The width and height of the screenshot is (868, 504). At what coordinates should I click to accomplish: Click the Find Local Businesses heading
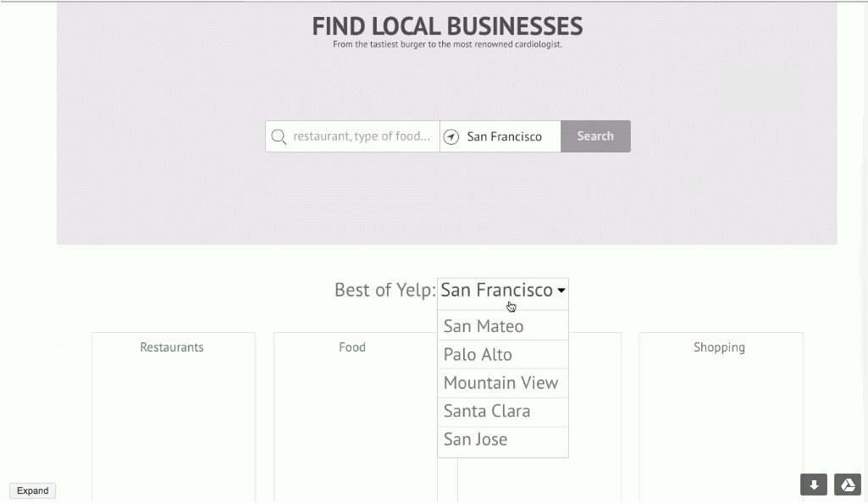coord(447,26)
